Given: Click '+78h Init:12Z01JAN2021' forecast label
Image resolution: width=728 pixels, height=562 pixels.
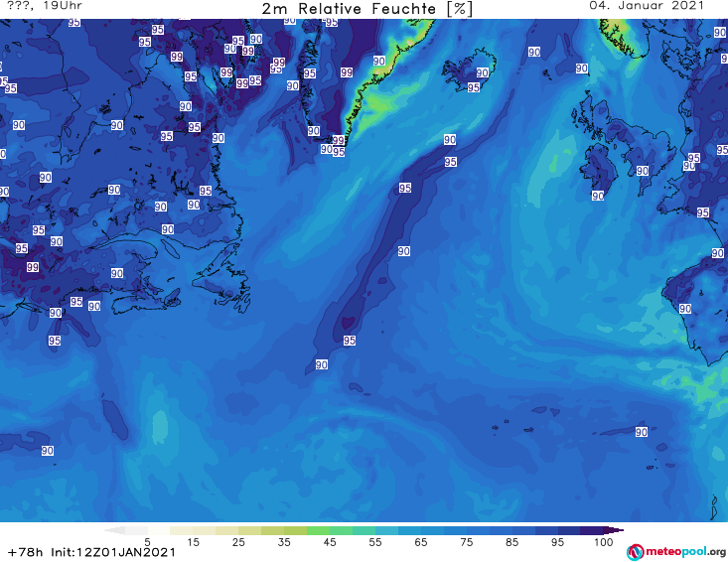Looking at the screenshot, I should point(92,552).
